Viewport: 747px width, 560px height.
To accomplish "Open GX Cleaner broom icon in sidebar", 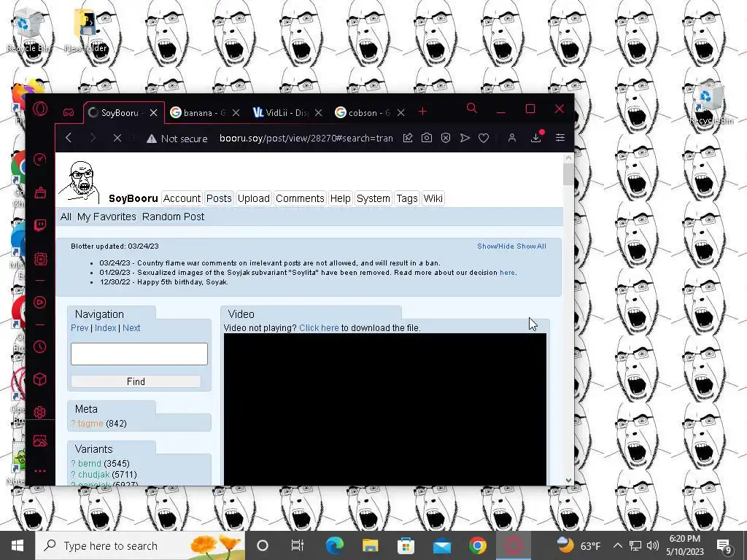I will click(x=40, y=192).
